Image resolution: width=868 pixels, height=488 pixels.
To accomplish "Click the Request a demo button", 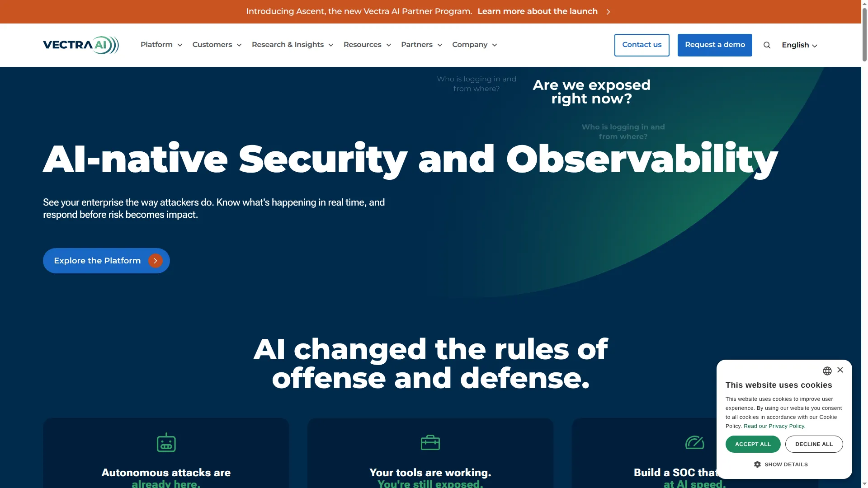I will coord(715,45).
